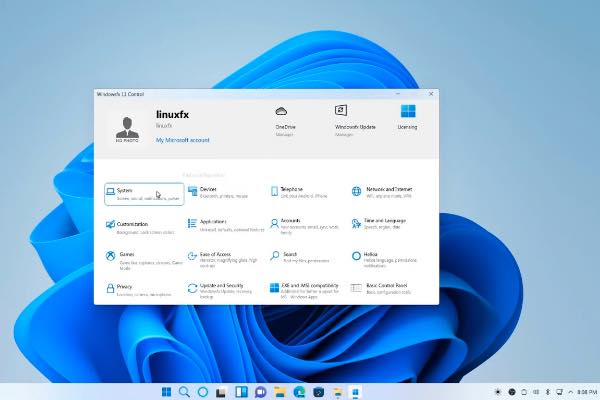Open the Customization settings icon

click(110, 225)
